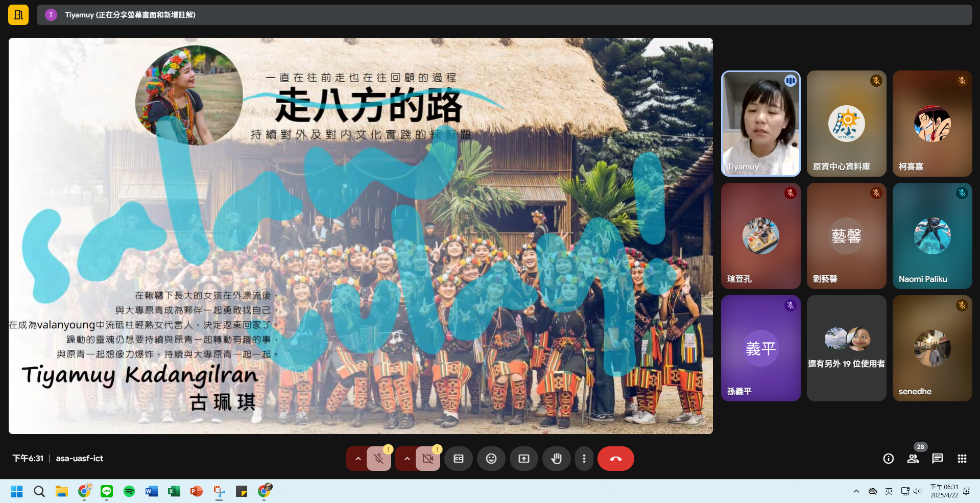Click muted mic icon on 孫義平 tile
This screenshot has width=980, height=503.
click(x=791, y=305)
